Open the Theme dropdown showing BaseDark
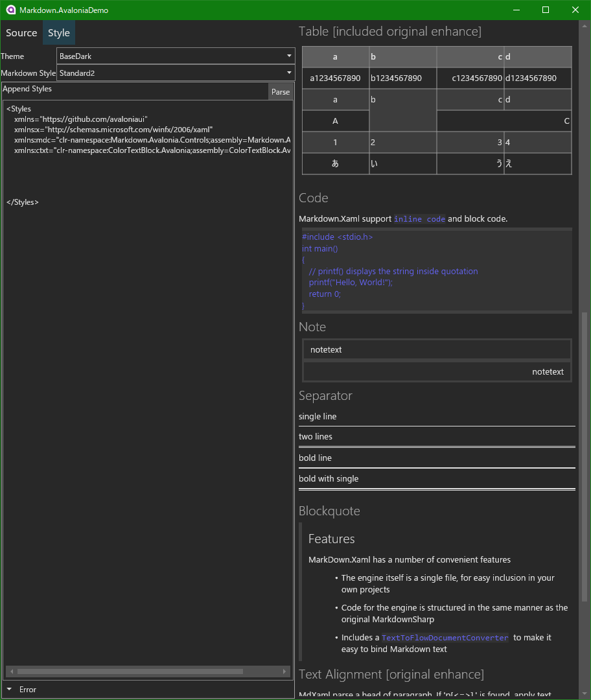Viewport: 591px width, 700px height. (x=172, y=56)
